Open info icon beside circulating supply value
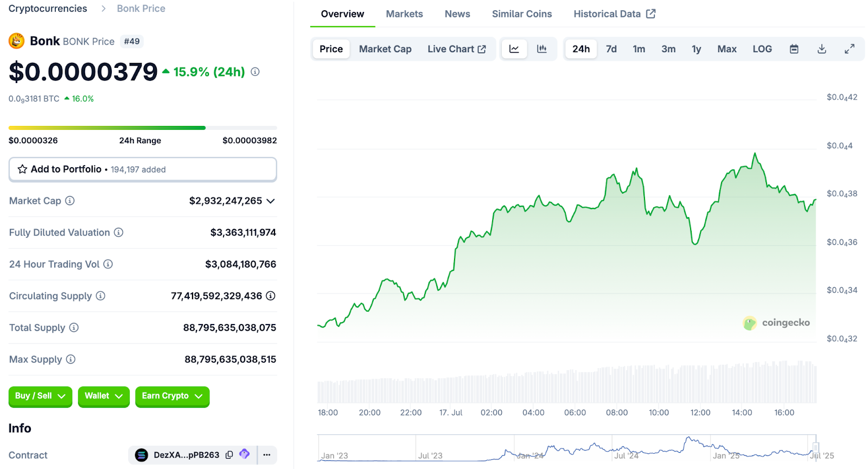868x469 pixels. click(x=271, y=296)
